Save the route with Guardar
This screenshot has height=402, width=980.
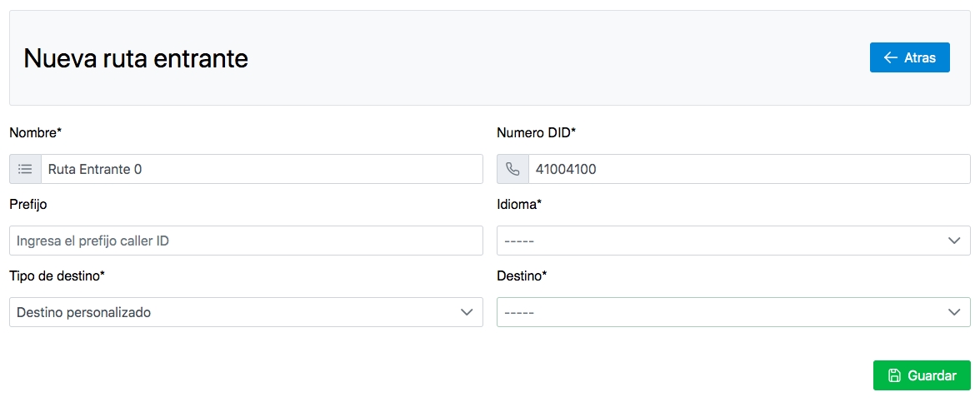coord(922,375)
